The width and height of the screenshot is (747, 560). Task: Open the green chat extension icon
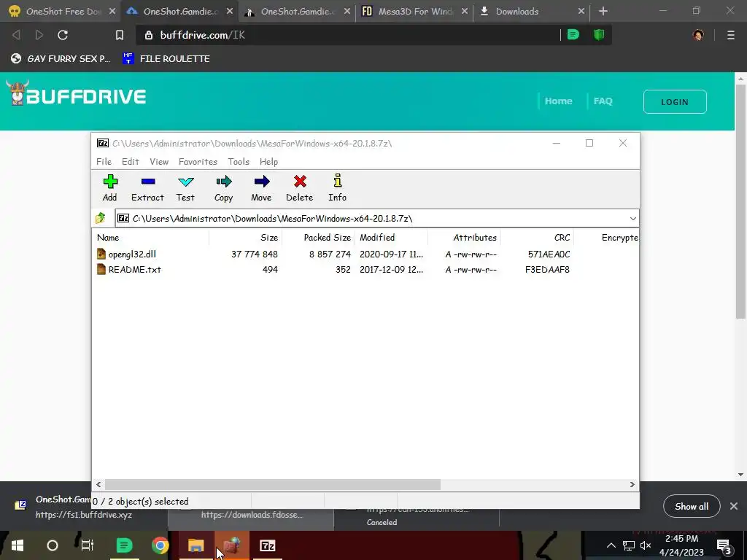coord(573,34)
